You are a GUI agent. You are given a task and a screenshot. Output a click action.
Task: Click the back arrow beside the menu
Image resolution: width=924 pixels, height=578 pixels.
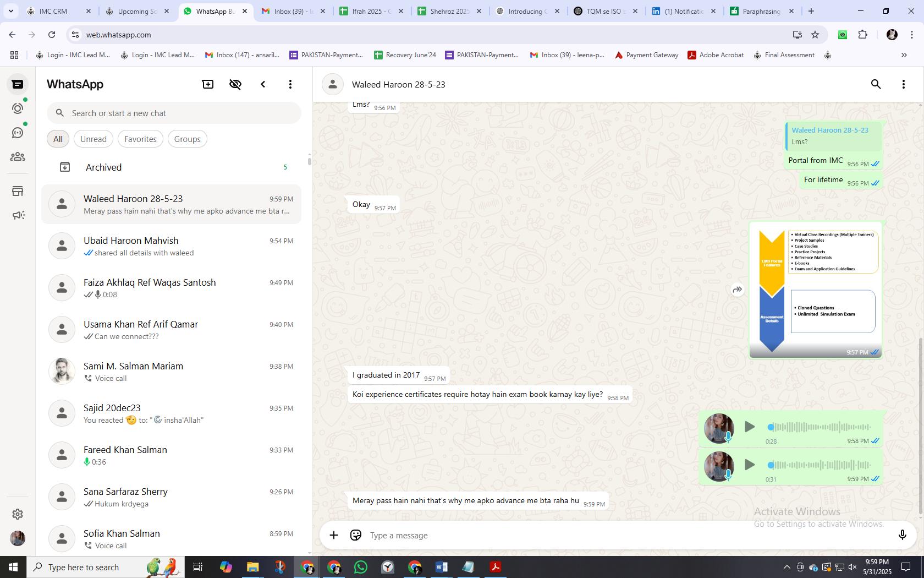(263, 84)
